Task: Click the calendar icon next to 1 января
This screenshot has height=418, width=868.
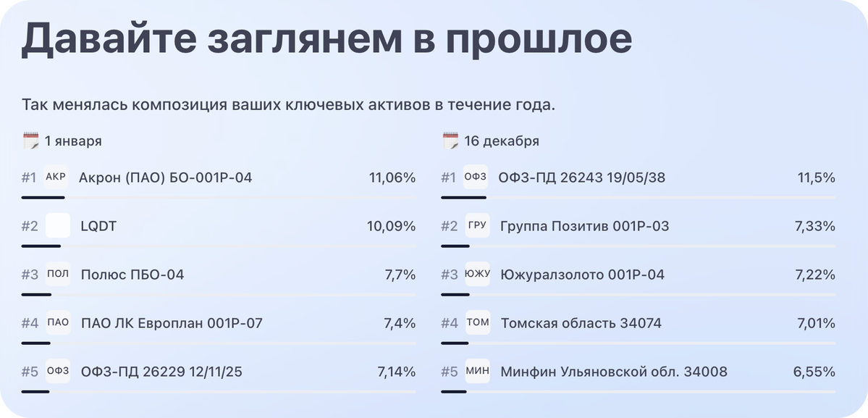Action: (x=30, y=141)
